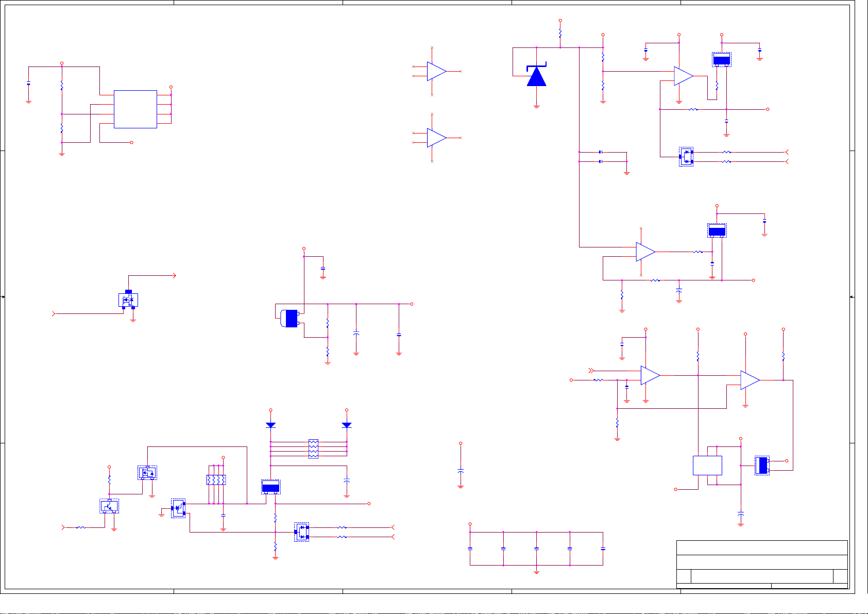The image size is (868, 614).
Task: Select the lower unconnected op-amp triangle
Action: 436,138
